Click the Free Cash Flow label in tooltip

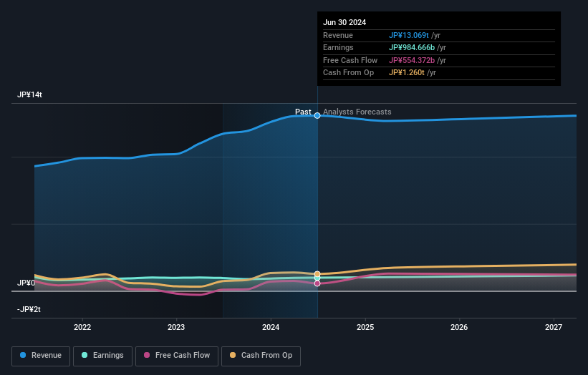click(x=350, y=60)
